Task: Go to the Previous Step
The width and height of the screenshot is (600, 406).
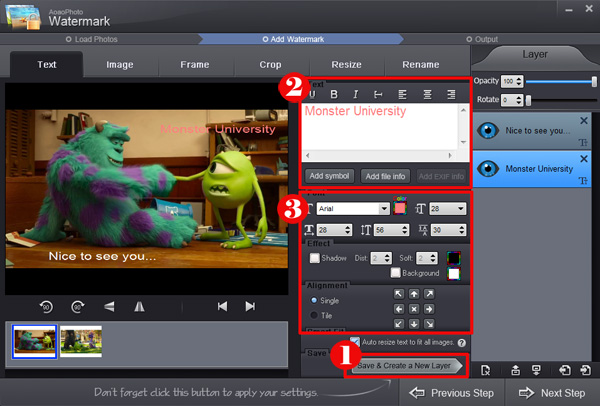Action: 452,393
